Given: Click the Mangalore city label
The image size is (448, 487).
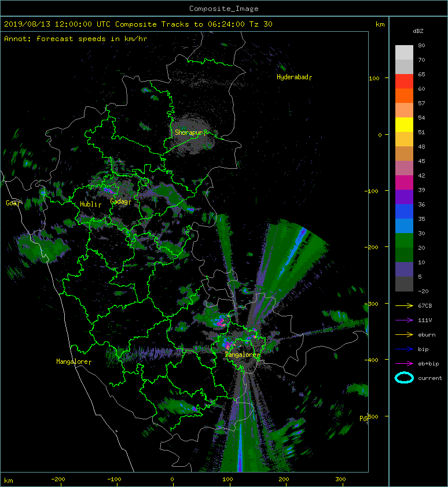Looking at the screenshot, I should coord(72,361).
